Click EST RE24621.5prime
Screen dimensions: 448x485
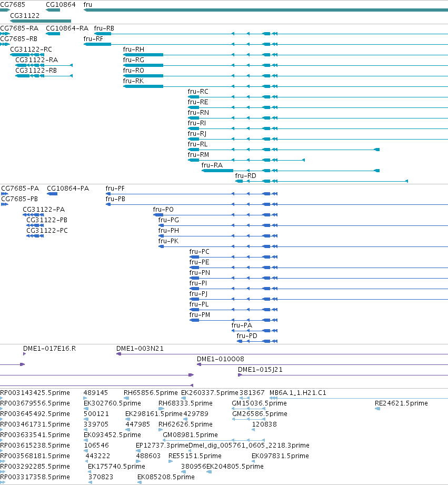[401, 403]
